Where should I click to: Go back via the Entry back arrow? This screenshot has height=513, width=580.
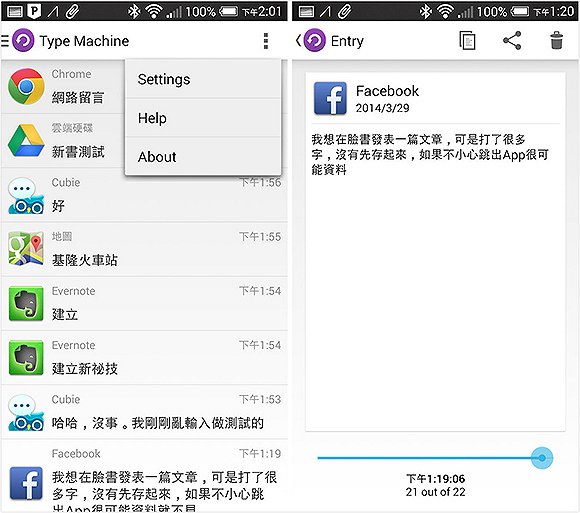299,40
